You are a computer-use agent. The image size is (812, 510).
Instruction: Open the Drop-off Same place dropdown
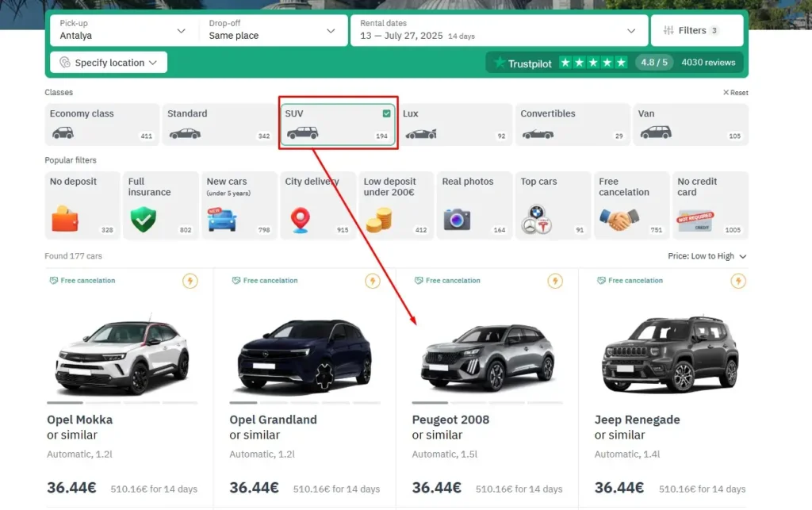(273, 30)
